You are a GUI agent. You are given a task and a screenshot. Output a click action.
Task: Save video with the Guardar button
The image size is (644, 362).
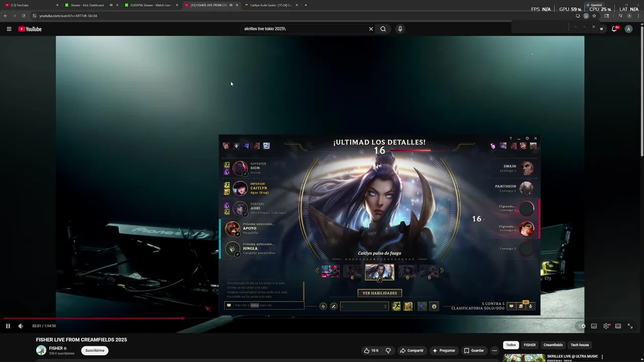pyautogui.click(x=474, y=350)
